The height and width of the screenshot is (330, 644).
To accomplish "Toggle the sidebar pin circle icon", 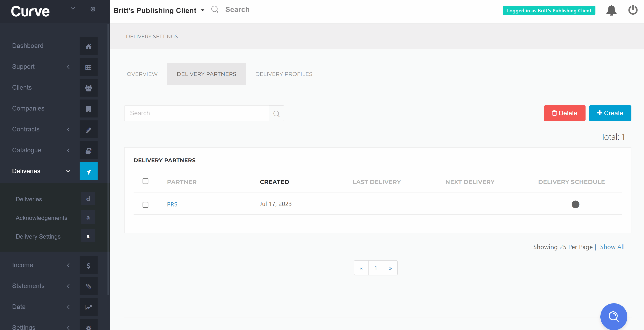I will (93, 9).
